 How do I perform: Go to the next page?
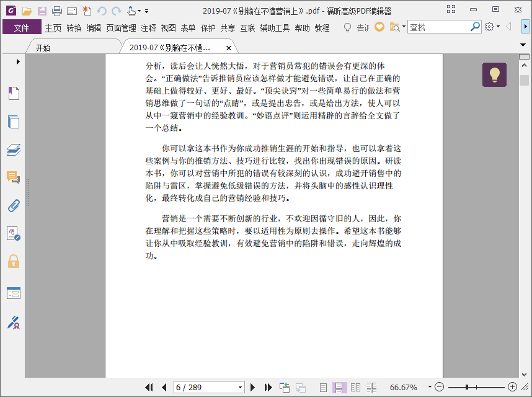(252, 387)
